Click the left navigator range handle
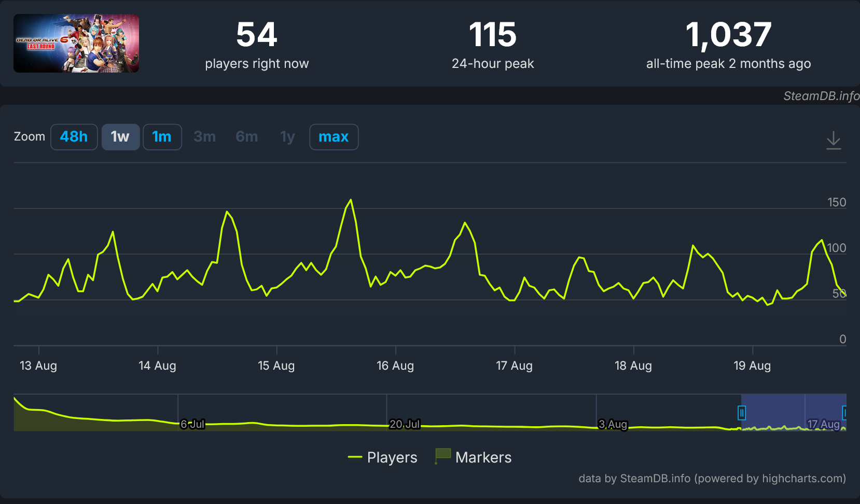Screen dimensions: 860x504 [x=742, y=413]
